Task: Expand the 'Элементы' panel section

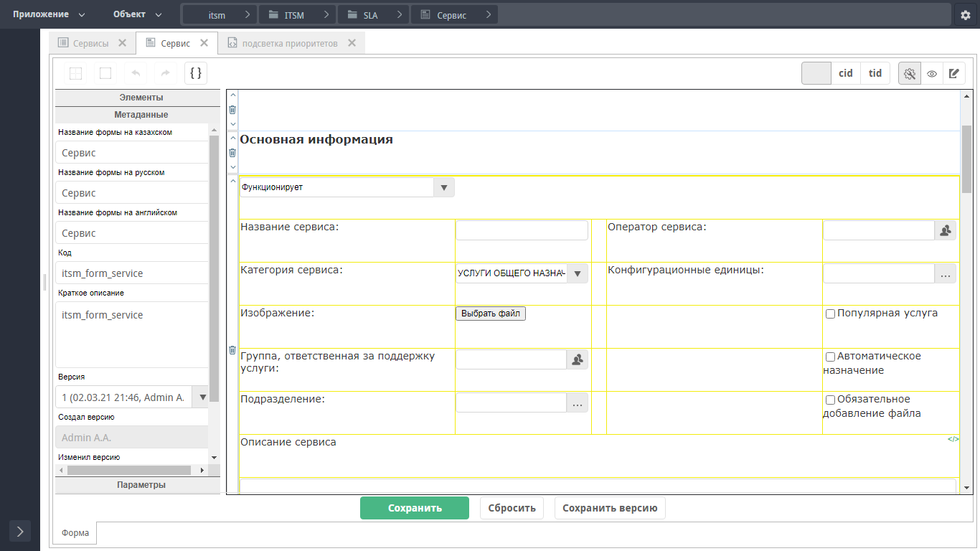Action: click(x=138, y=98)
